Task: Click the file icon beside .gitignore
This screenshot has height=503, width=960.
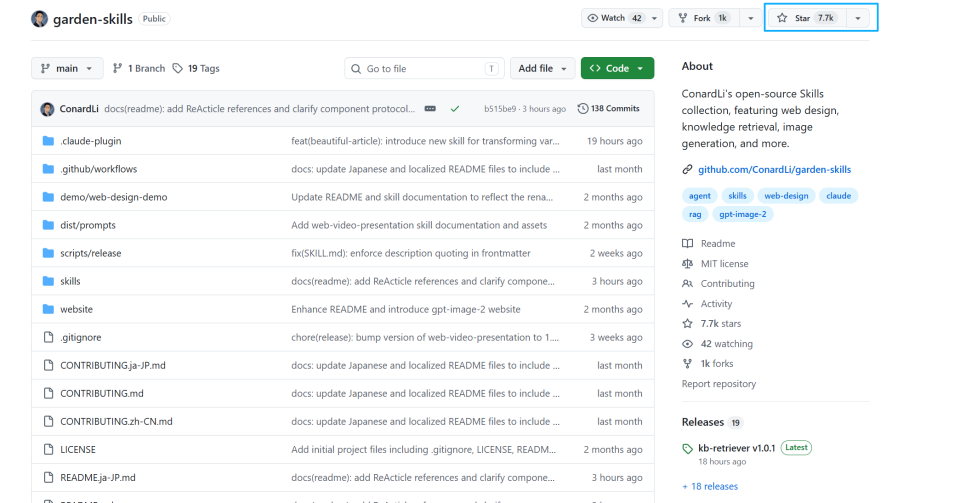Action: pyautogui.click(x=48, y=337)
